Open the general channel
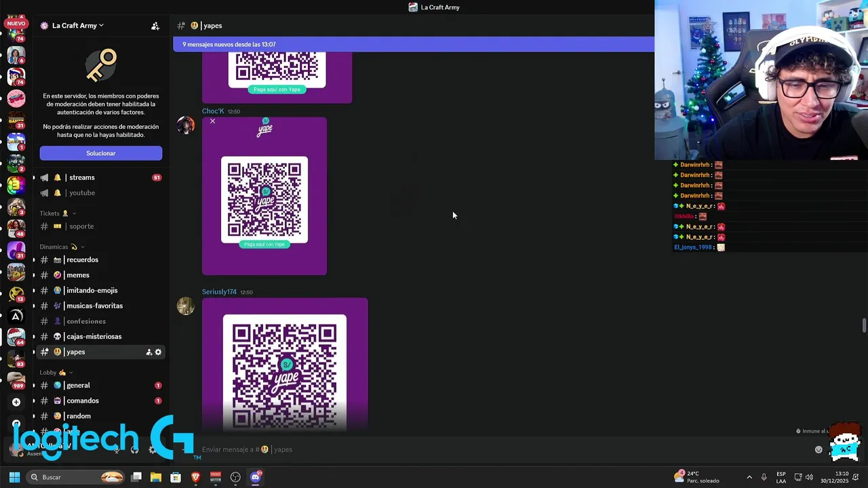The height and width of the screenshot is (488, 868). (100, 385)
